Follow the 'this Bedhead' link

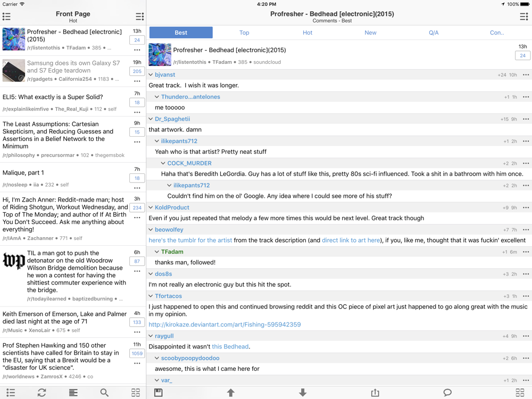click(x=230, y=347)
